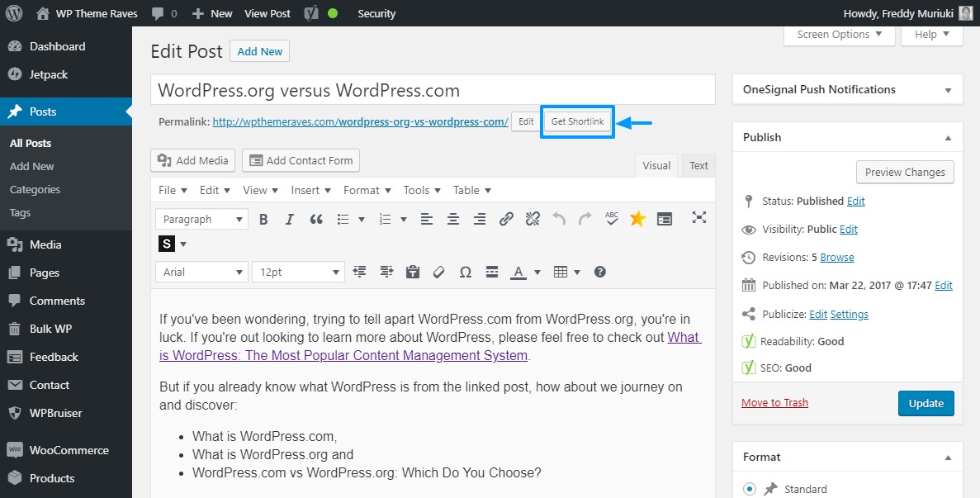Viewport: 980px width, 498px height.
Task: Enter distraction-free fullscreen mode
Action: point(699,217)
